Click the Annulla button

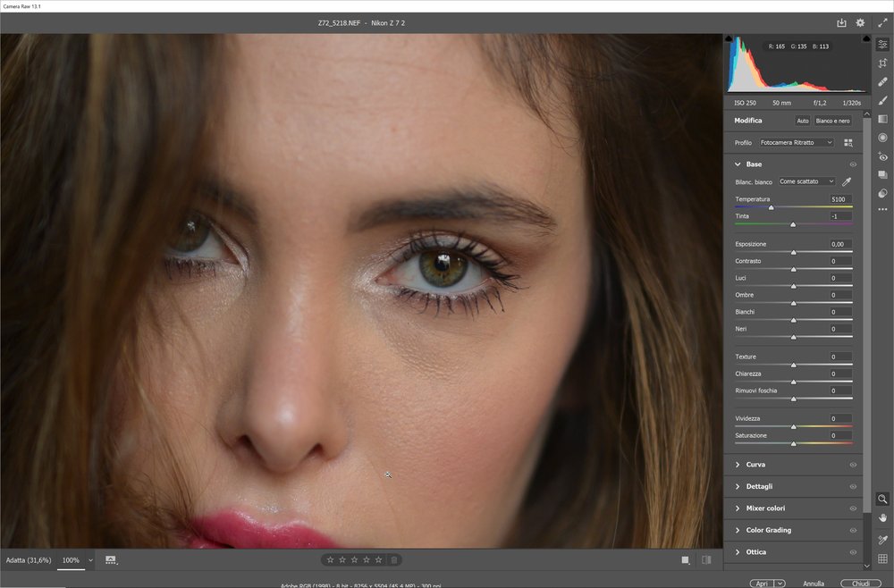pos(813,584)
